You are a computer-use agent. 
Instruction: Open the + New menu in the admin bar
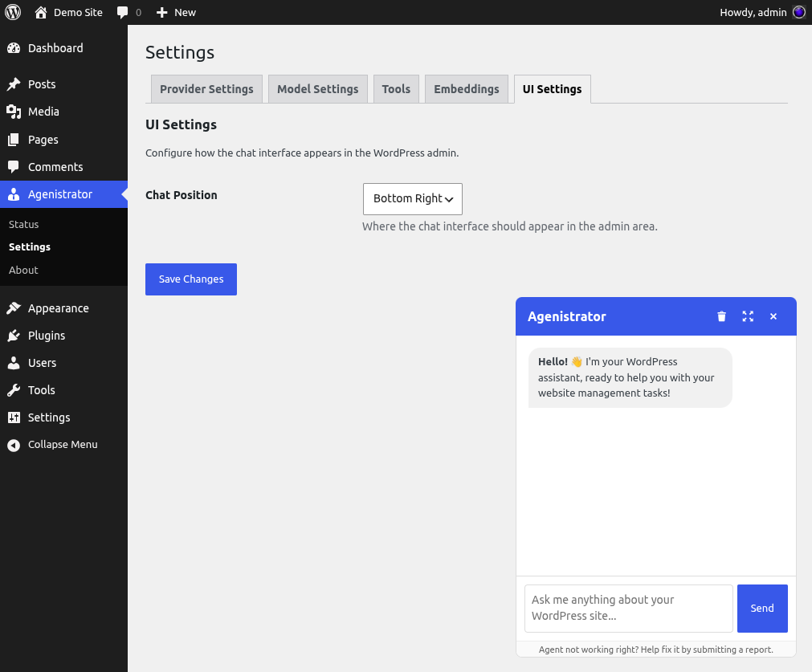(175, 12)
